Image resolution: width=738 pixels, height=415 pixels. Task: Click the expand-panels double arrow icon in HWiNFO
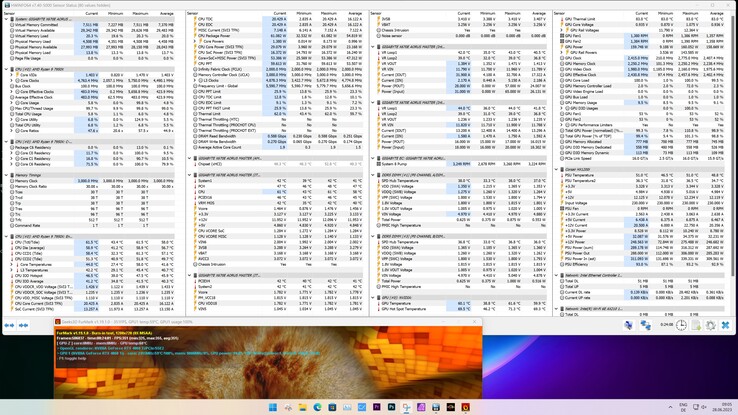point(9,325)
